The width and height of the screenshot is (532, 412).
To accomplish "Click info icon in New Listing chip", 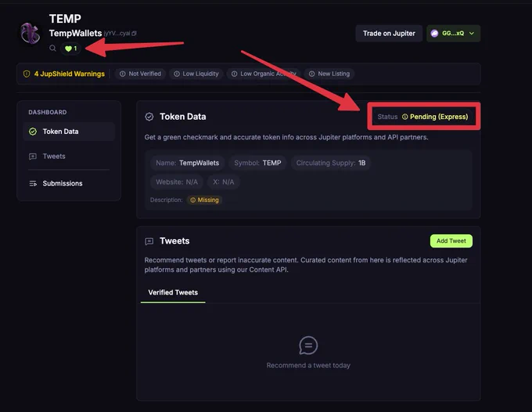I will [x=312, y=74].
